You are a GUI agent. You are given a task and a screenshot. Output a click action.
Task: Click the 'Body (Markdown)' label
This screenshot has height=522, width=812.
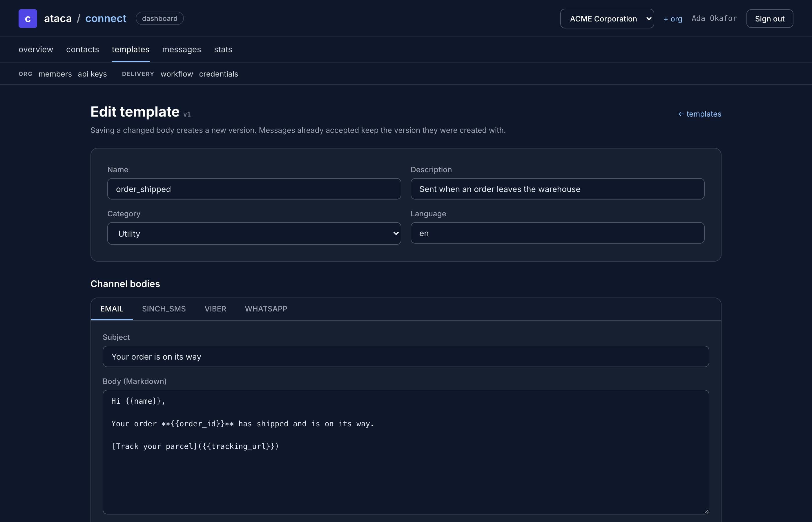(x=135, y=381)
